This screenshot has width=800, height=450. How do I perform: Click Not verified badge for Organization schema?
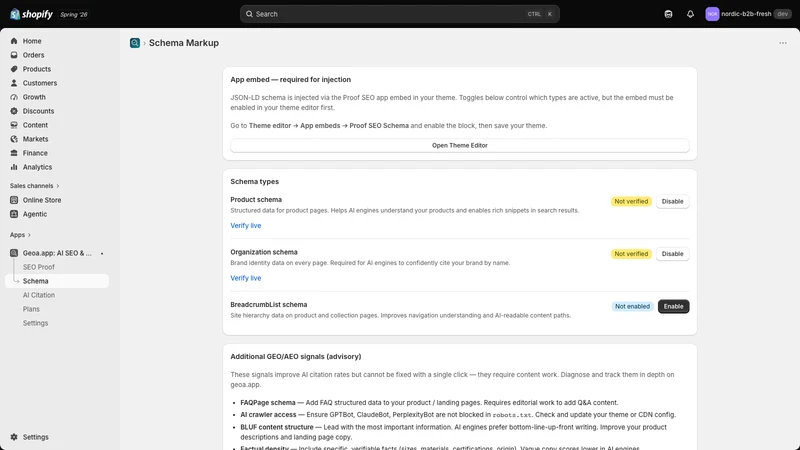coord(631,254)
